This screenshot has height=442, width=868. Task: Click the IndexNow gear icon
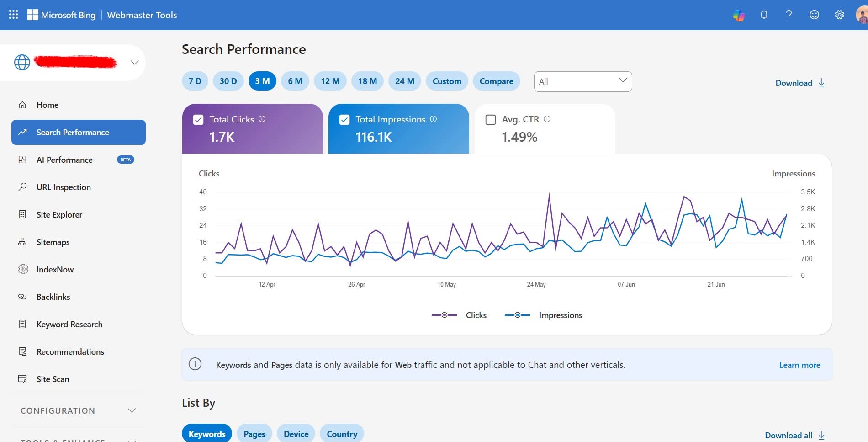23,269
